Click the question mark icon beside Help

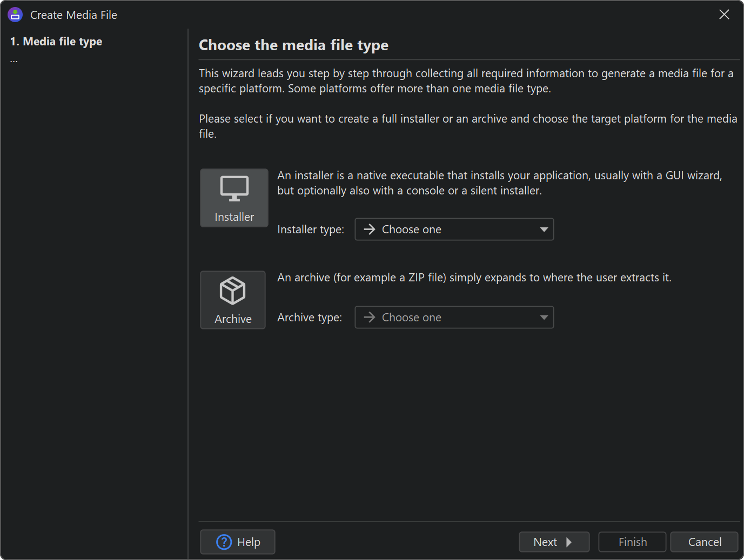point(224,542)
